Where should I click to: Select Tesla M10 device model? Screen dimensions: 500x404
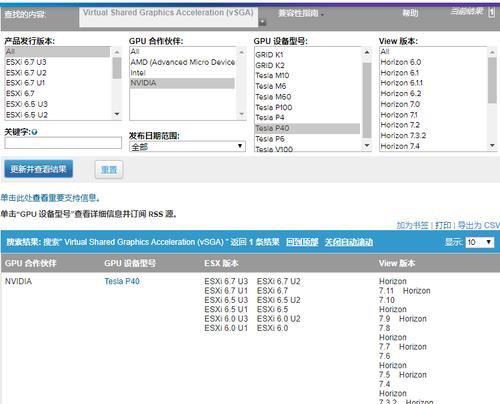click(307, 76)
